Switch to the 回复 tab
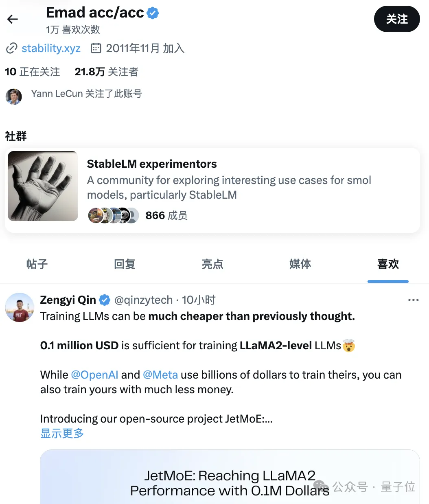Image resolution: width=429 pixels, height=504 pixels. click(x=125, y=264)
